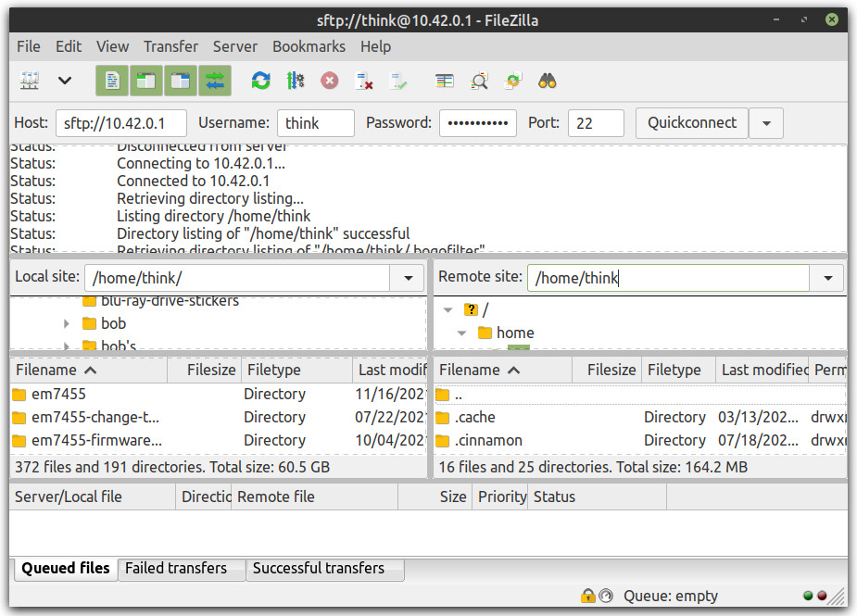Toggle the remote directory tree view
This screenshot has width=857, height=616.
[x=180, y=81]
